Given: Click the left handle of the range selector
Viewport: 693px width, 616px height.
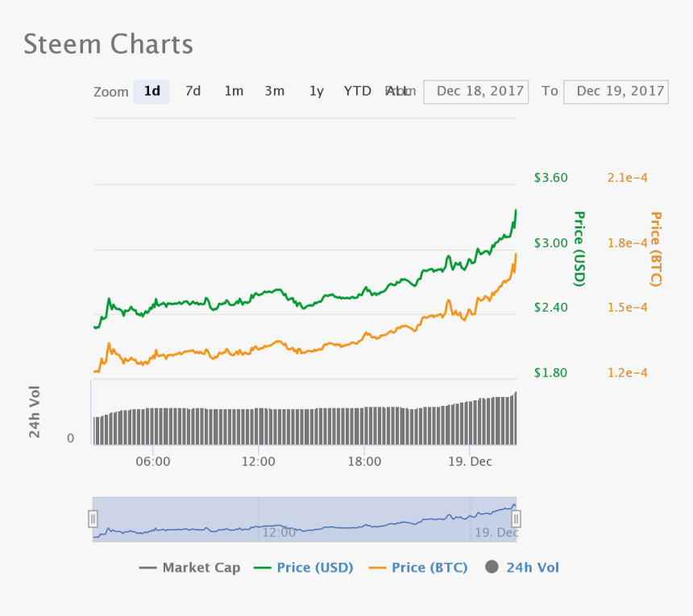Looking at the screenshot, I should click(93, 519).
